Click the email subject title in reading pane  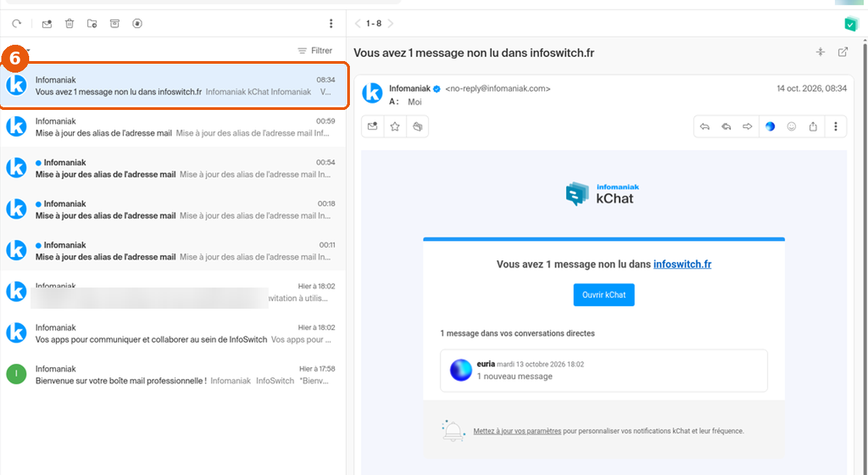[x=474, y=53]
